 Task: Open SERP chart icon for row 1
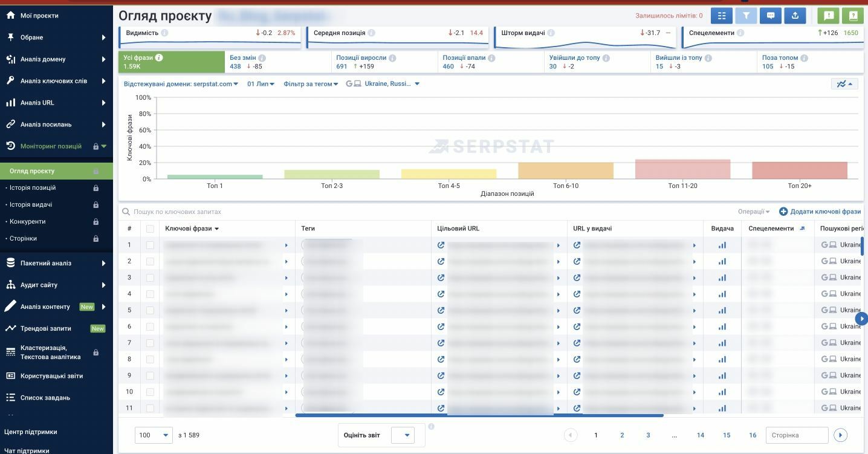pyautogui.click(x=722, y=245)
